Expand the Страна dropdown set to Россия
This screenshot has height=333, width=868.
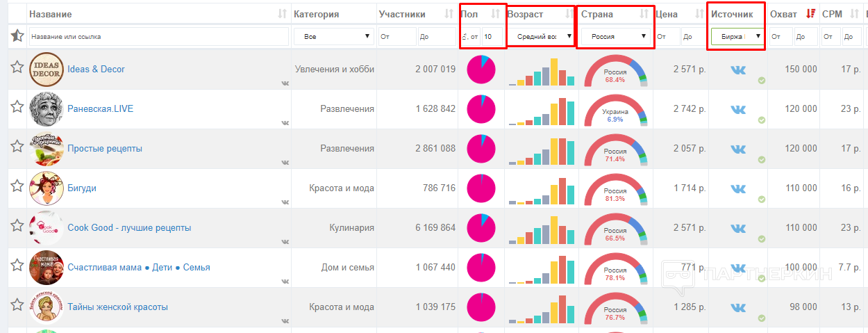[614, 36]
